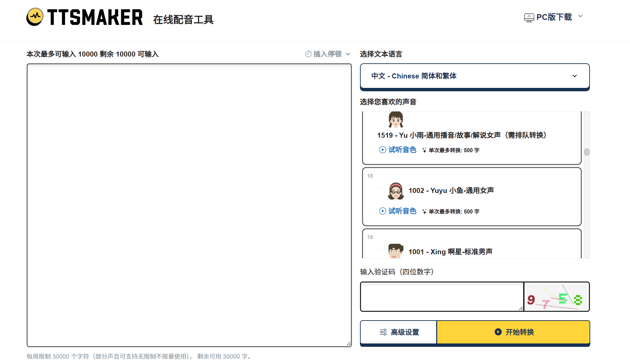The image size is (630, 364).
Task: Click the Yu 小雨 girl avatar
Action: pos(396,120)
